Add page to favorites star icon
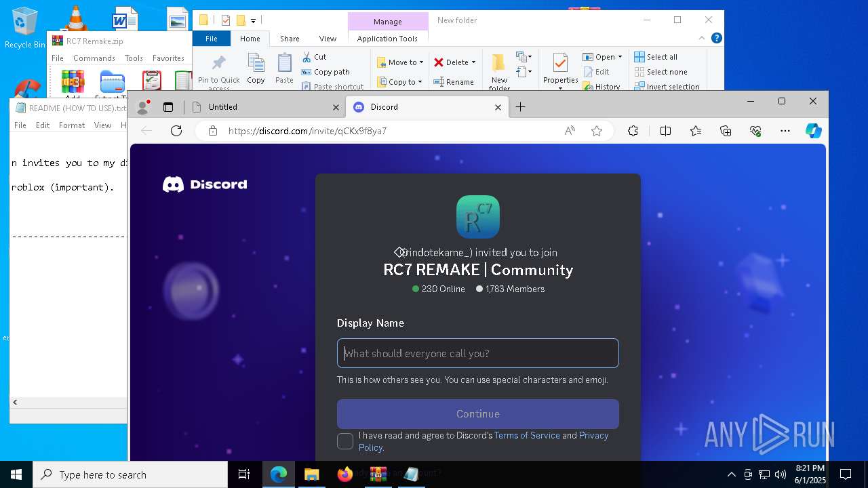Screen dimensions: 868x488 click(x=597, y=131)
